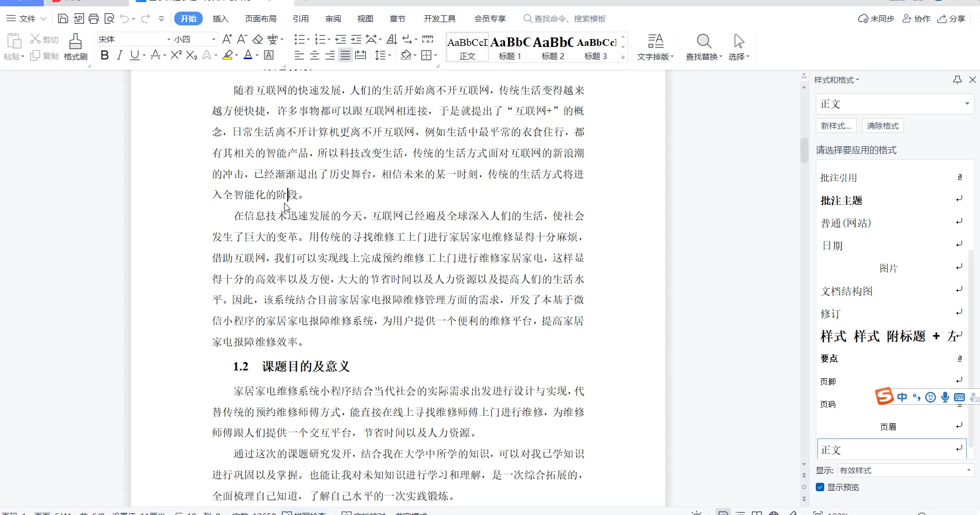This screenshot has width=980, height=515.
Task: Select 文档结构图 style from the list
Action: (x=846, y=291)
